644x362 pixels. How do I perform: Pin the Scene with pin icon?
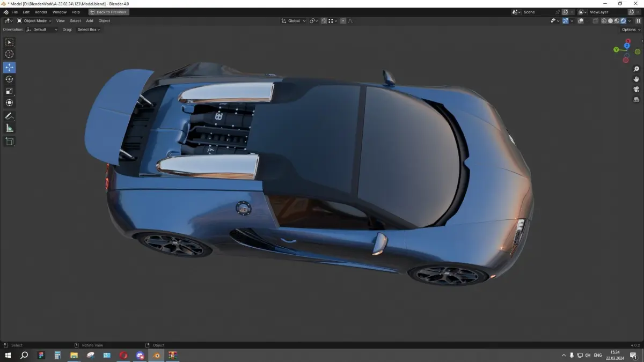558,12
